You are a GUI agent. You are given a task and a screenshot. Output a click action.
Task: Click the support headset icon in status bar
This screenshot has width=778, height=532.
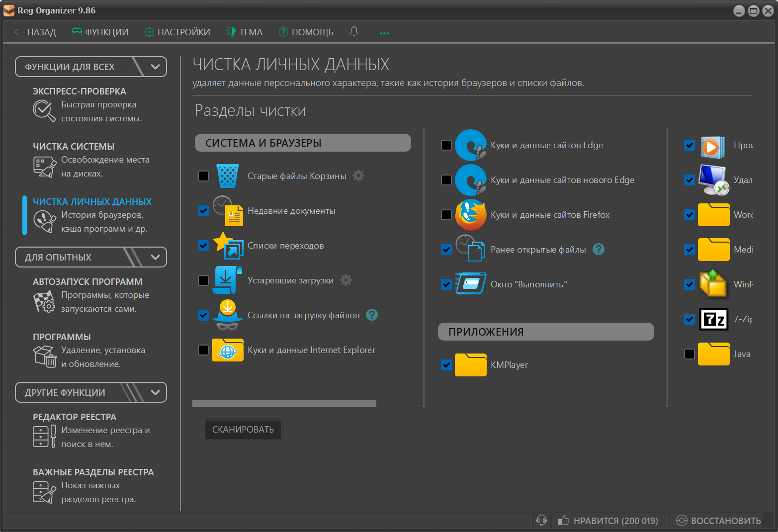(541, 520)
